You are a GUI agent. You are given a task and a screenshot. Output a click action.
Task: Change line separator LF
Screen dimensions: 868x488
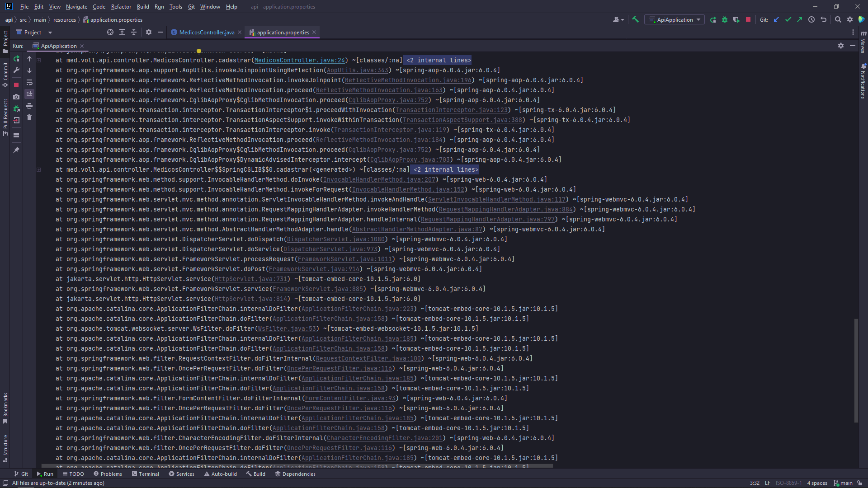tap(767, 483)
